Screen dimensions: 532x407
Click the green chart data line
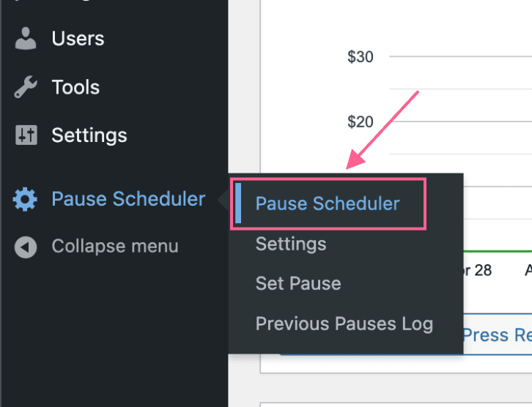tap(498, 251)
